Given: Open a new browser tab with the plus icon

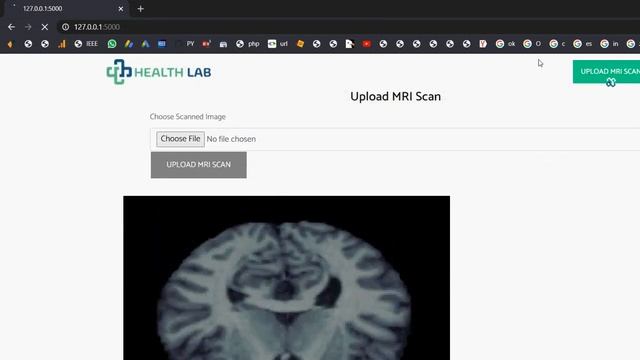Looking at the screenshot, I should (140, 9).
